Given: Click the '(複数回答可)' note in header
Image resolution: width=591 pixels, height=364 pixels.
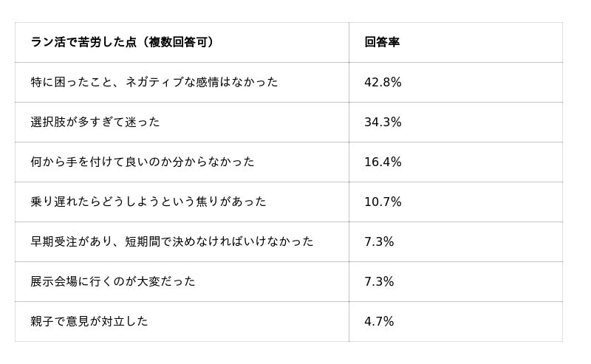Looking at the screenshot, I should coord(180,43).
